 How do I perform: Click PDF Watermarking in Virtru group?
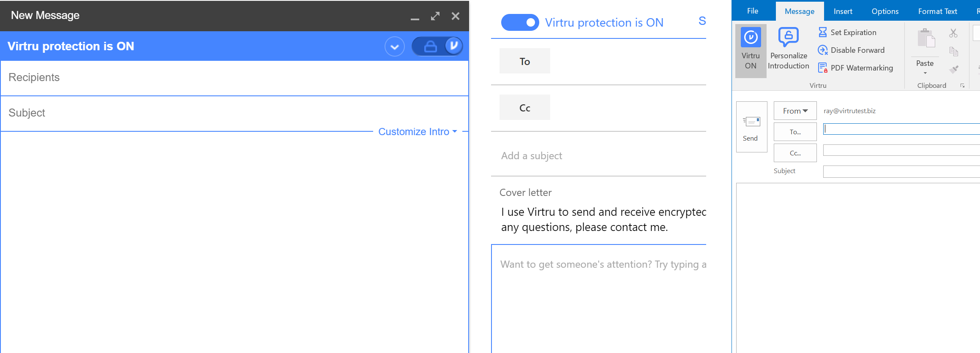855,68
